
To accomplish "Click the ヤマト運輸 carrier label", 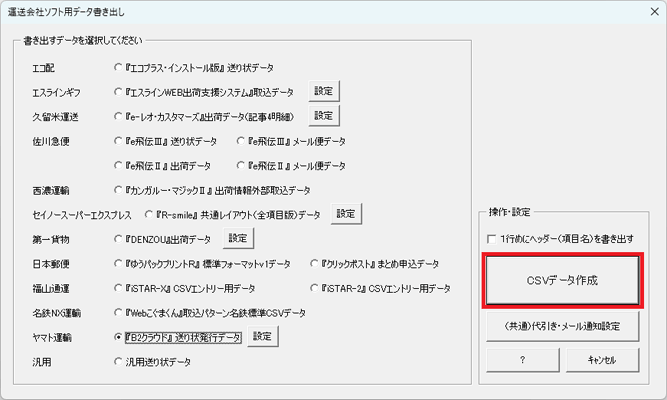I will pyautogui.click(x=52, y=338).
